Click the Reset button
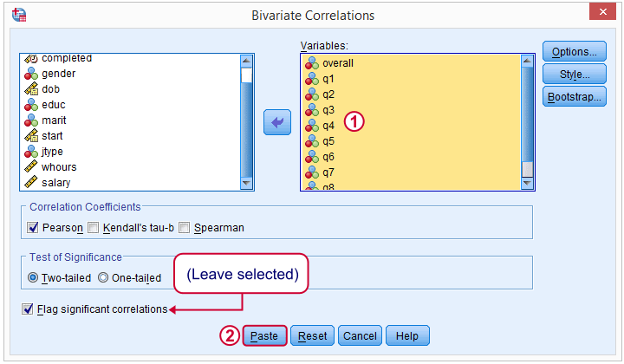 coord(312,335)
